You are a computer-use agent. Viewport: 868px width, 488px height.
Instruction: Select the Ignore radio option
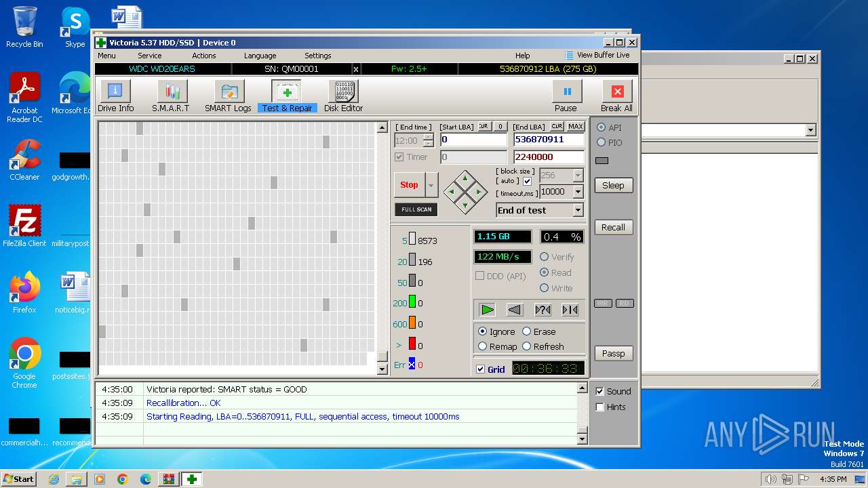point(483,331)
